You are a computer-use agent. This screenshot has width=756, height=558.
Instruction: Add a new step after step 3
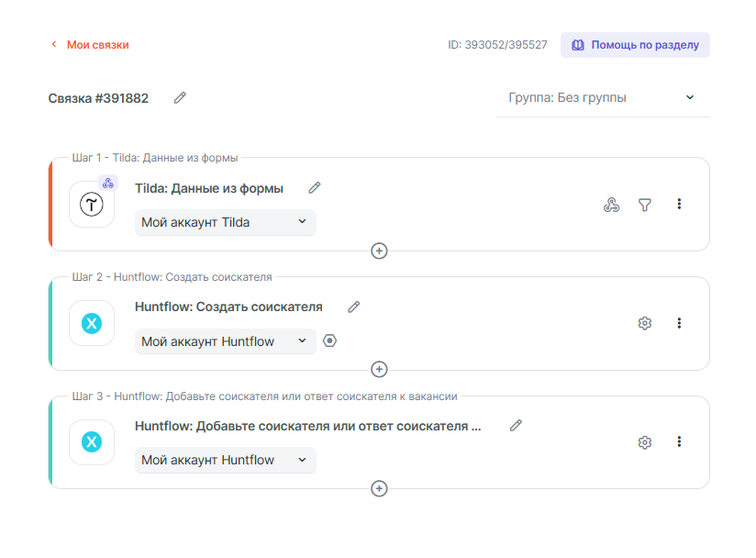tap(379, 488)
